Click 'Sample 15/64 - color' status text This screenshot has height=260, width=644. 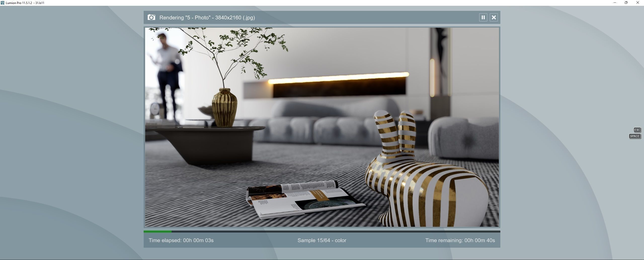point(322,240)
